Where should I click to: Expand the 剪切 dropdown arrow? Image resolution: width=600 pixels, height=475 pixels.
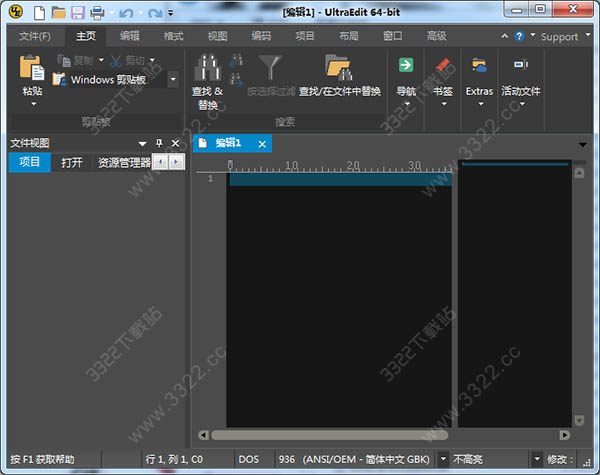(152, 60)
